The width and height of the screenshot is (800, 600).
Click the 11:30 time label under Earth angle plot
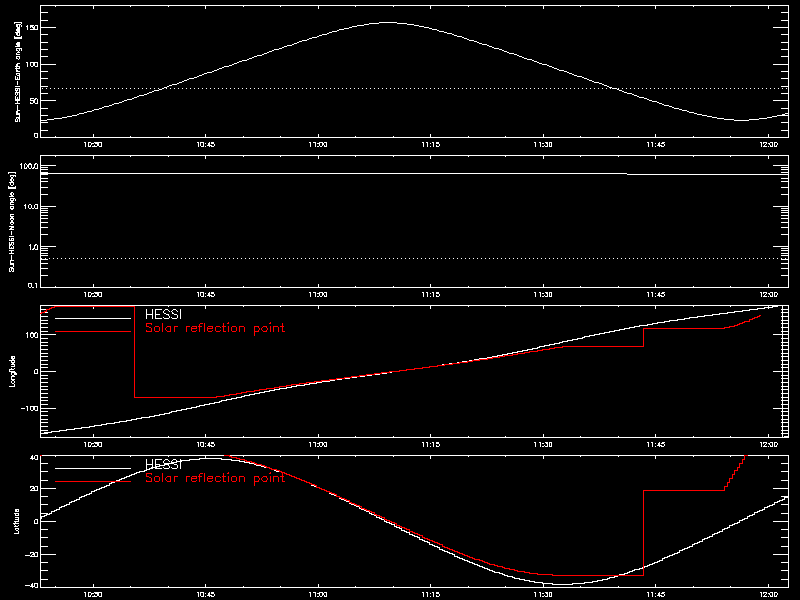coord(543,145)
